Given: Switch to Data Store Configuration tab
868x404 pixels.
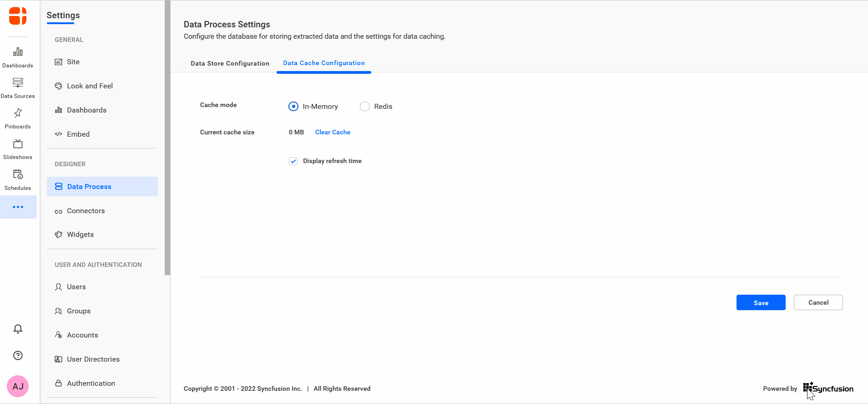Looking at the screenshot, I should [230, 63].
